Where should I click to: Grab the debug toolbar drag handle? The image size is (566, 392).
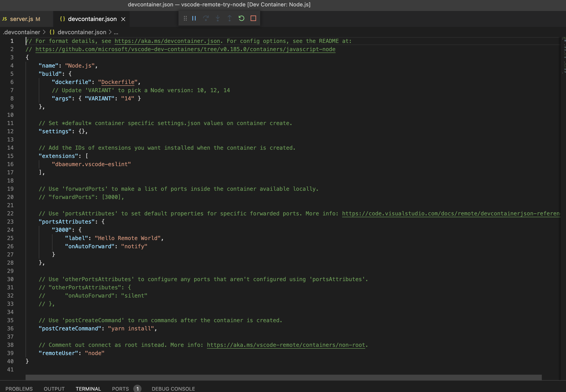coord(185,18)
